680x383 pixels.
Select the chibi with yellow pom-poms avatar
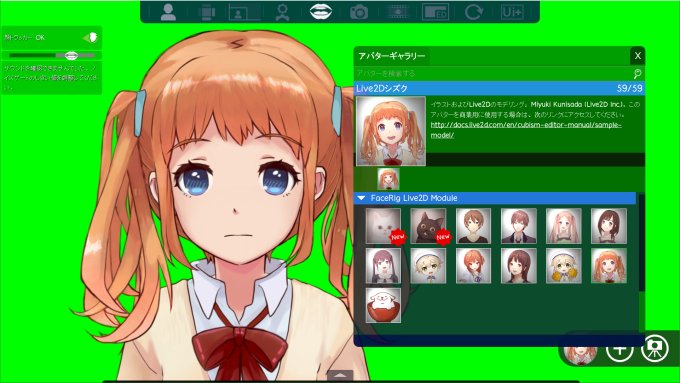pos(564,266)
